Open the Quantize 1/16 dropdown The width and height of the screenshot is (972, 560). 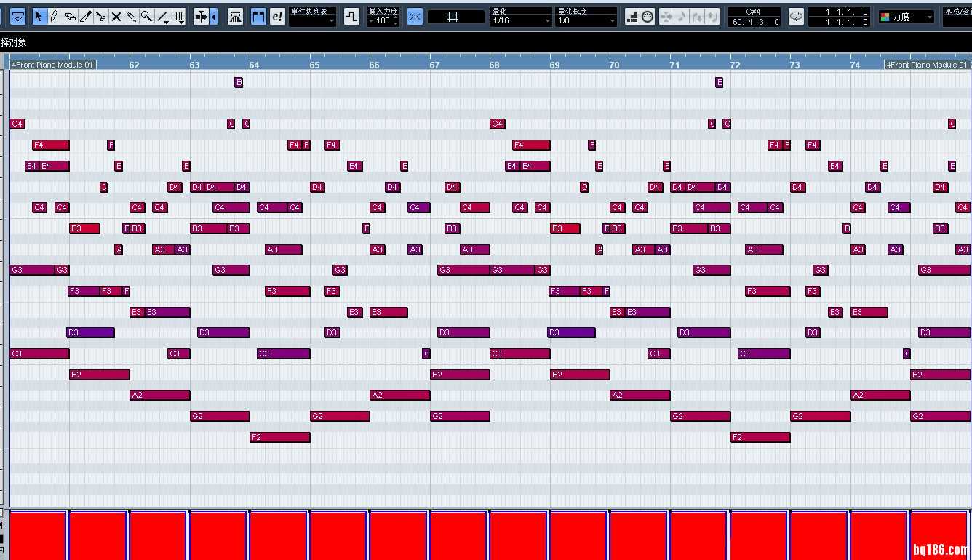(521, 17)
